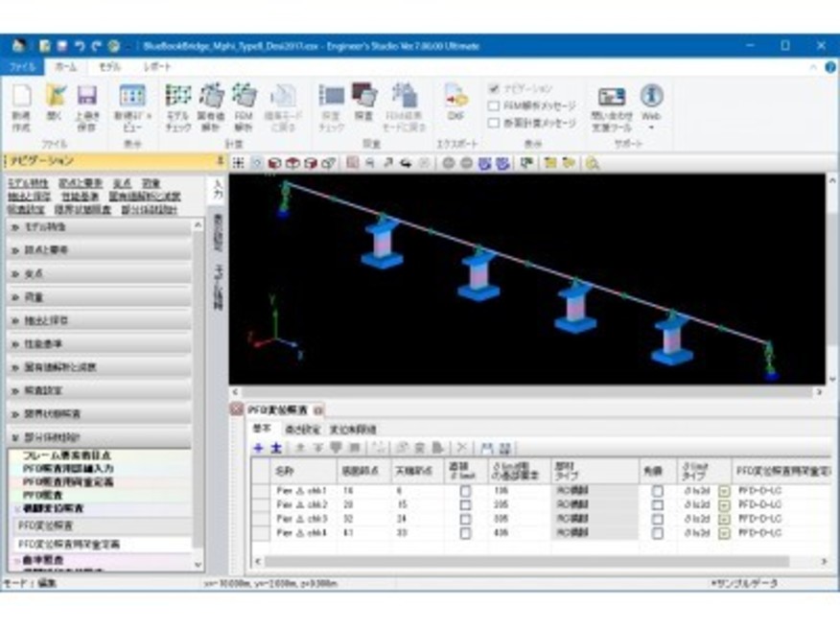Switch to the 表示設定 vertical side tab

(218, 231)
